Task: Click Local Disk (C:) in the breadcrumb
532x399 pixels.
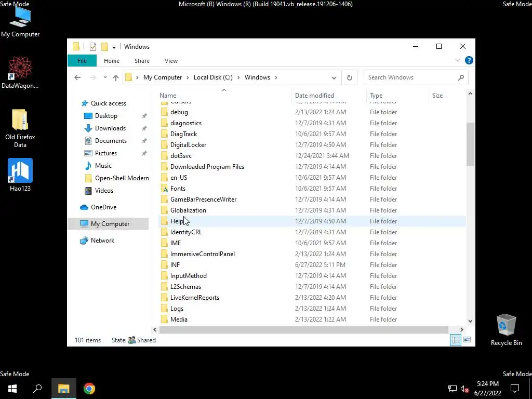Action: click(x=213, y=77)
